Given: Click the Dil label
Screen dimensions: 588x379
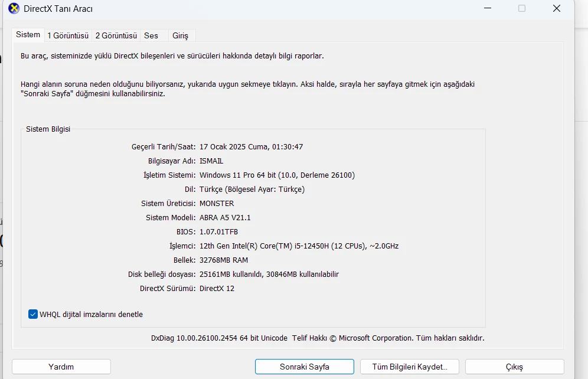Looking at the screenshot, I should [190, 189].
